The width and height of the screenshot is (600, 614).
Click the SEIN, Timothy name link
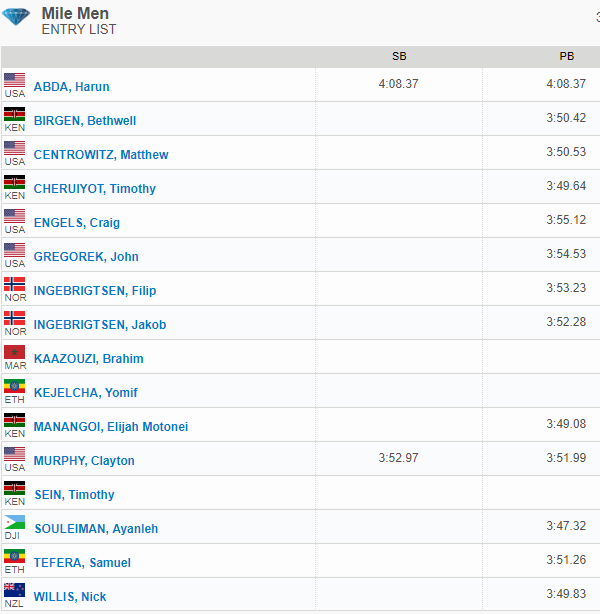point(74,495)
